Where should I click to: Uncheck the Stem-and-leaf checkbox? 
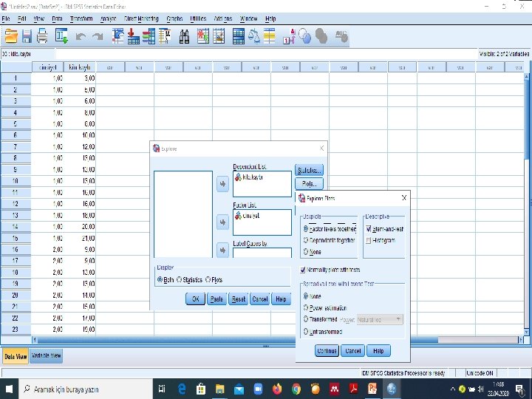369,229
